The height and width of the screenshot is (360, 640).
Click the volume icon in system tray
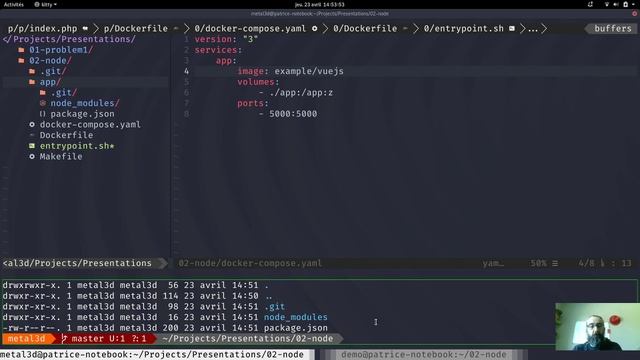pos(616,4)
